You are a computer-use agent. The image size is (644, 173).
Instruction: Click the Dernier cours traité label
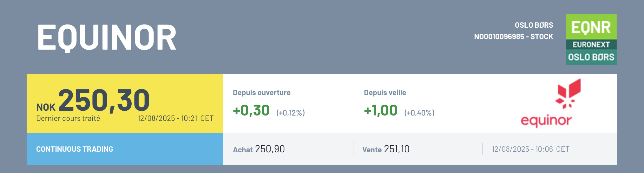pyautogui.click(x=68, y=118)
